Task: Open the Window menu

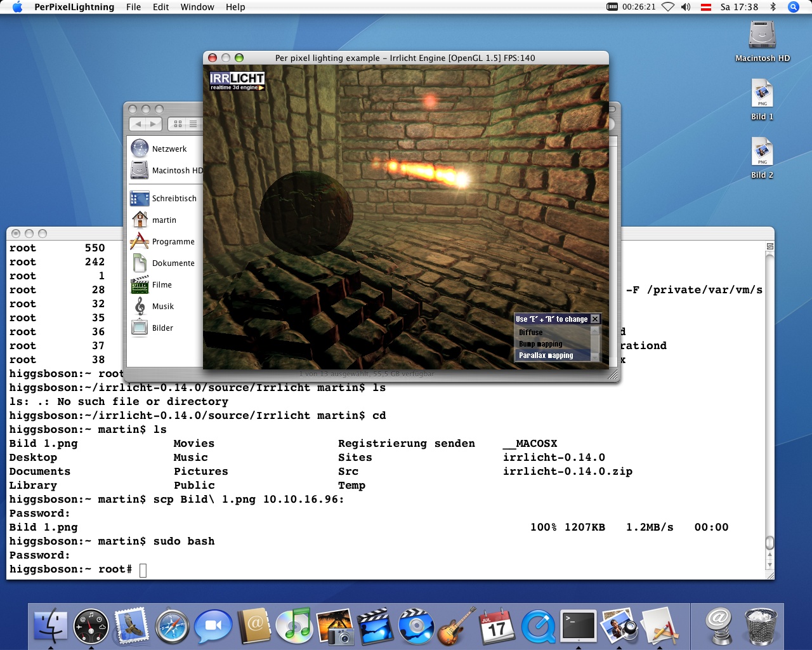Action: coord(197,7)
